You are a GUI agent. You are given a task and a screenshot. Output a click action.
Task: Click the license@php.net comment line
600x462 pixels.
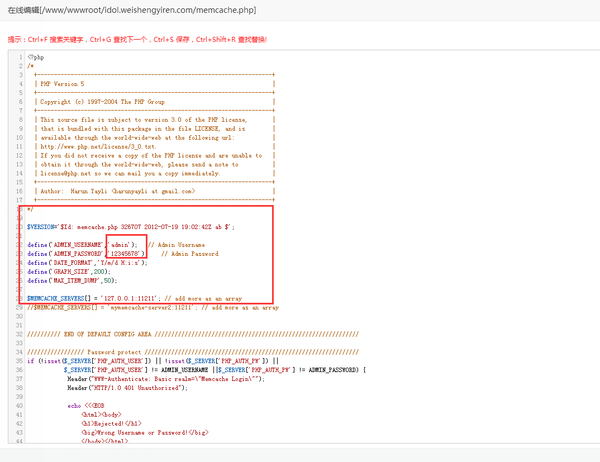(x=130, y=173)
